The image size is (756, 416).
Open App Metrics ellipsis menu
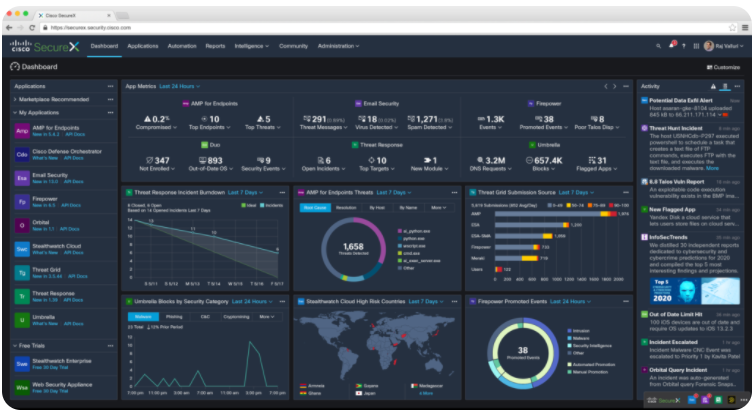click(x=626, y=86)
